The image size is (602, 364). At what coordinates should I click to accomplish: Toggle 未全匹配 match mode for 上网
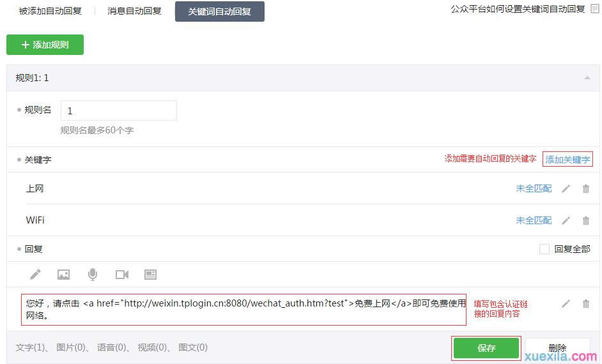point(534,189)
